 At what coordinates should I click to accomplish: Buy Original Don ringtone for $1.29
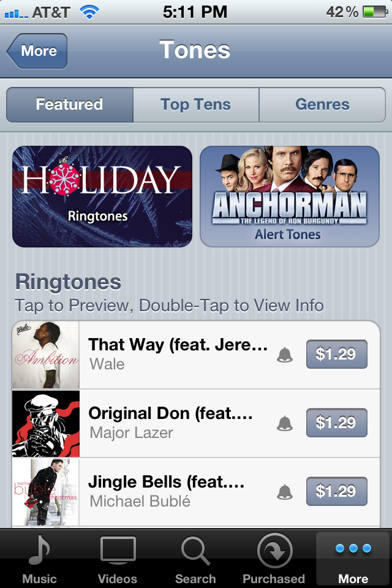point(336,423)
